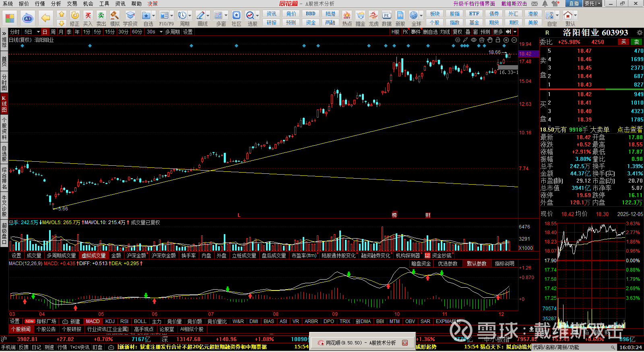Switch to the 个股公告 tab

tap(46, 329)
